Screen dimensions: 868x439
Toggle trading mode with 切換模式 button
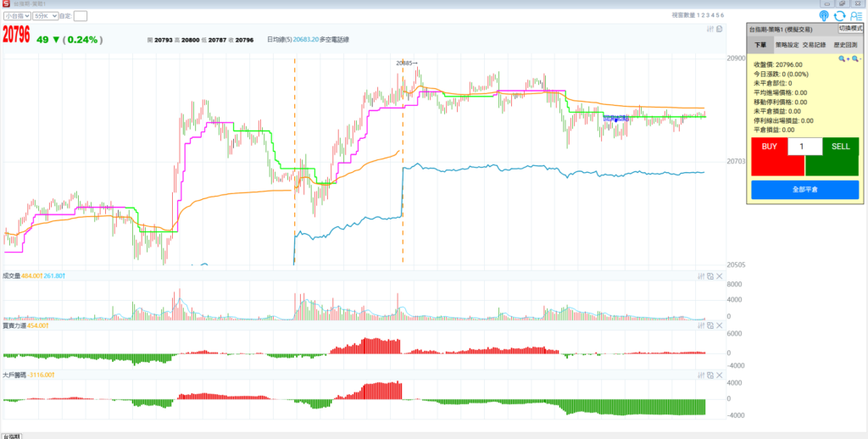849,29
